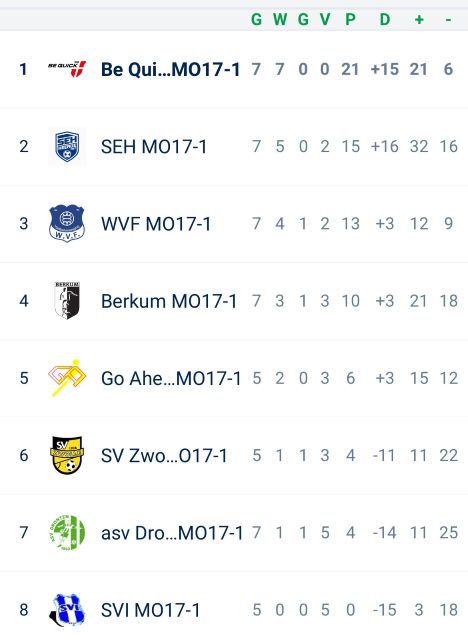Click the Be Quick club logo
Screen dimensions: 468x644
[x=67, y=69]
